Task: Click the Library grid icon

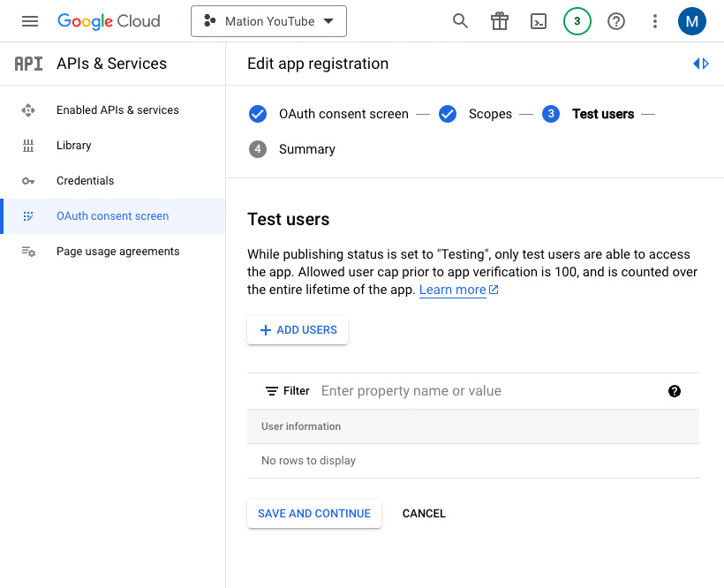Action: [x=28, y=146]
